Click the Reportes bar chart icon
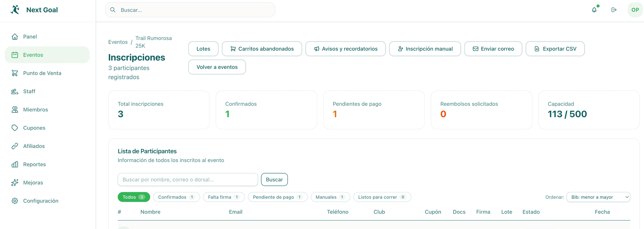The image size is (644, 229). click(x=15, y=164)
